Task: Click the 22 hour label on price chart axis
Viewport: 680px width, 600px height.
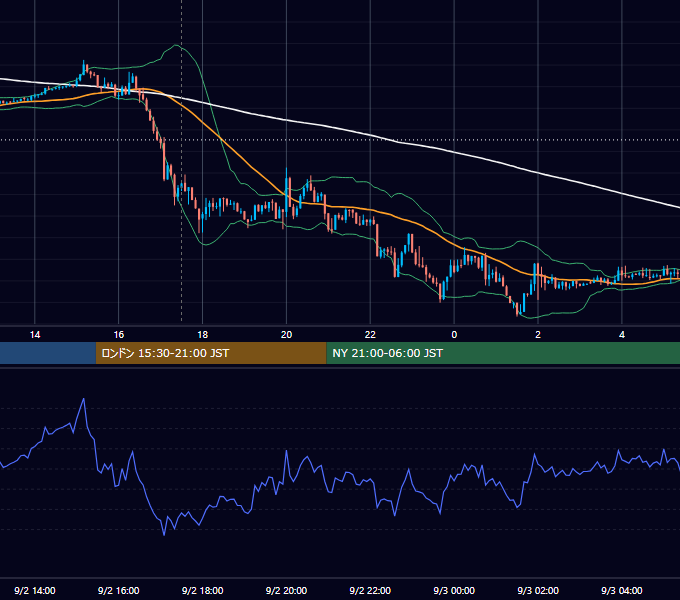Action: click(370, 335)
